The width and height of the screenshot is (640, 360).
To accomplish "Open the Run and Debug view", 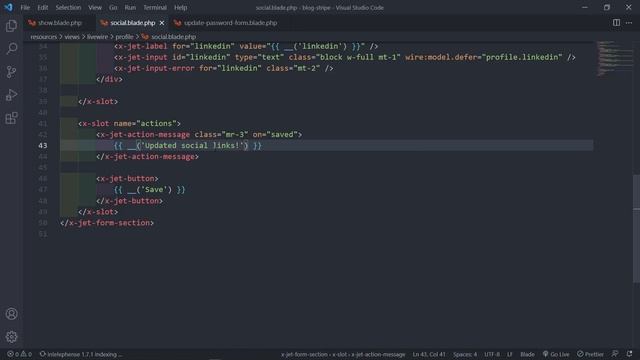I will click(11, 95).
